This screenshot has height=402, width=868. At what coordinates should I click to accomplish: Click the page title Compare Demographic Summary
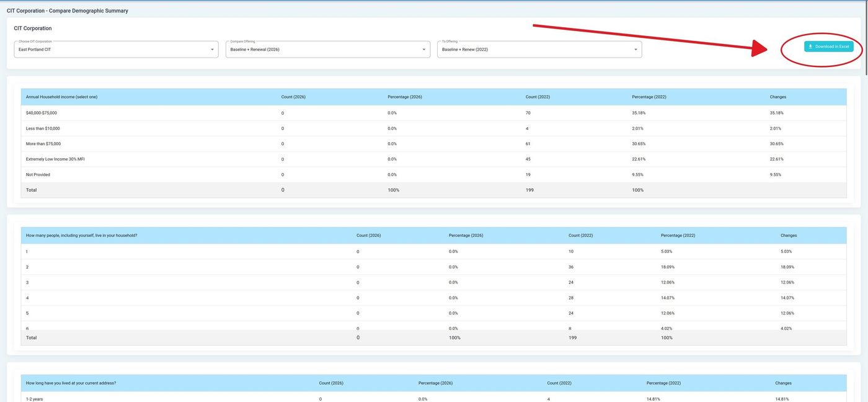click(x=68, y=11)
